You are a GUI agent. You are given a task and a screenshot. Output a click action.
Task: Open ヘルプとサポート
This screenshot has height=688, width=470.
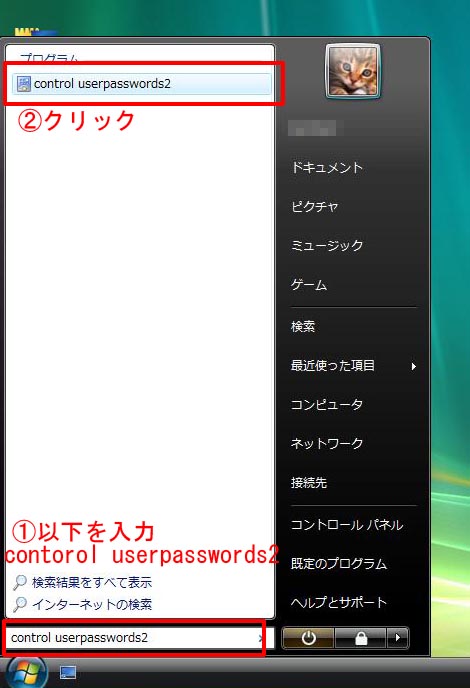pos(339,602)
